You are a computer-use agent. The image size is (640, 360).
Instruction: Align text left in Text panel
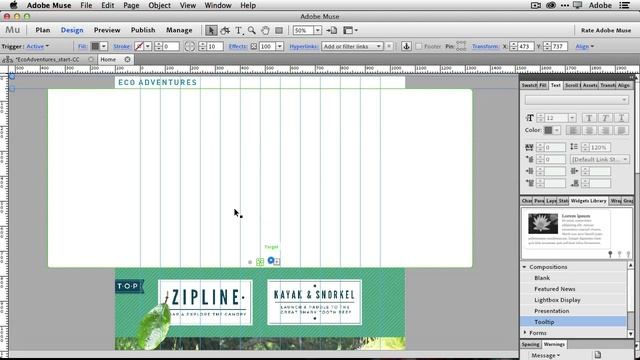point(573,131)
